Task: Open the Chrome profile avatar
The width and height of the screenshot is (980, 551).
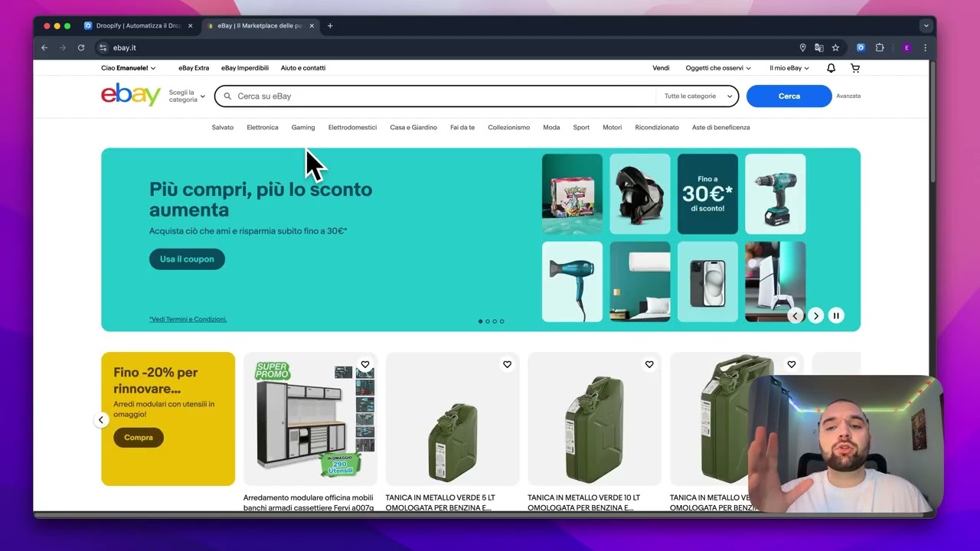Action: [x=906, y=47]
